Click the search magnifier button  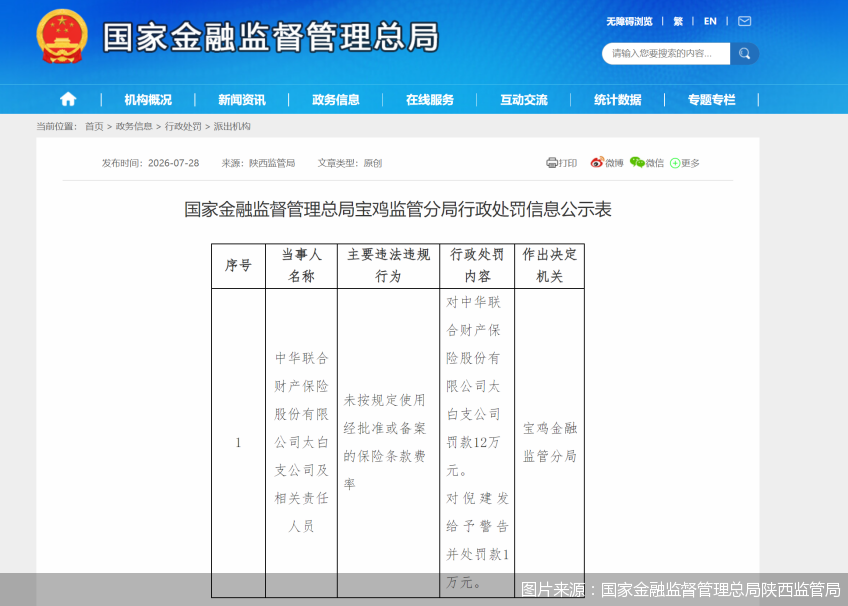pos(745,54)
